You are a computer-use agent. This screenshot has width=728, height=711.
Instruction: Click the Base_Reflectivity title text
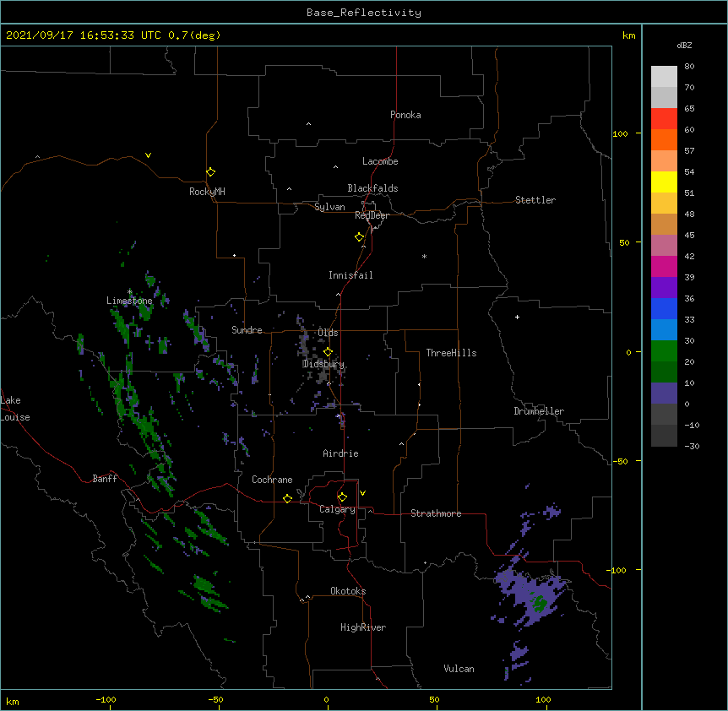(x=364, y=13)
